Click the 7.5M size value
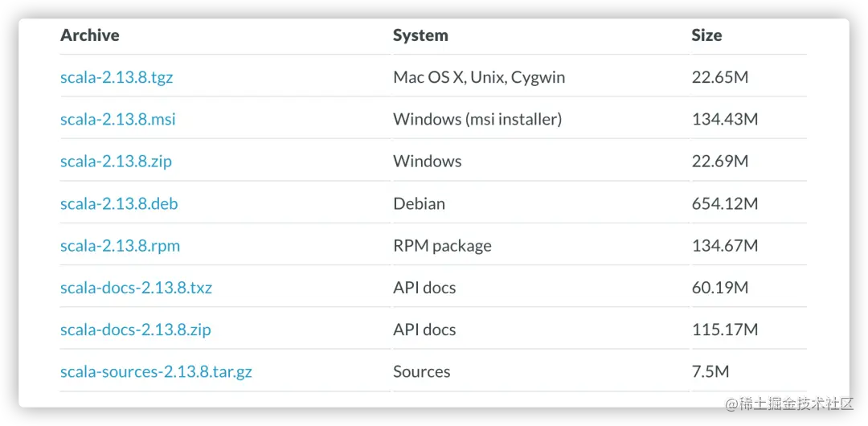This screenshot has width=868, height=426. (710, 372)
